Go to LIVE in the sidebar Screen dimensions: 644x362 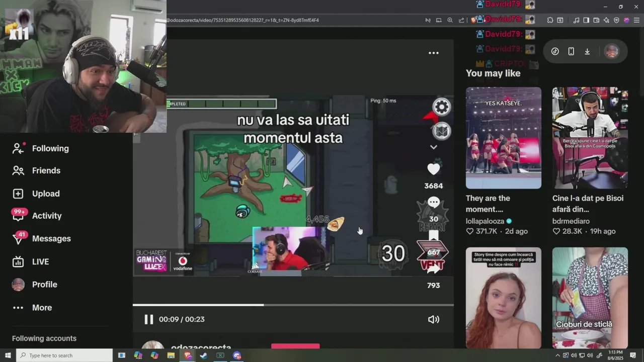pyautogui.click(x=40, y=261)
